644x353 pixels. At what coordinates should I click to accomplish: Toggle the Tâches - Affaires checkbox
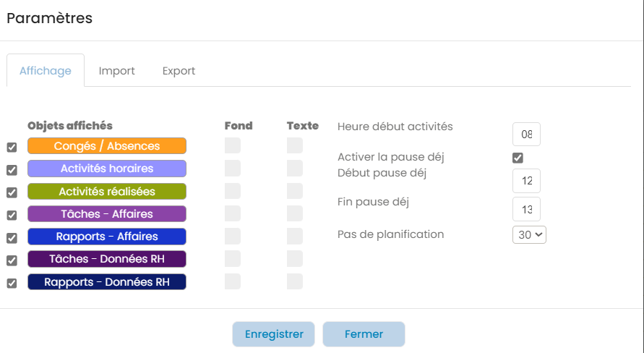click(12, 216)
